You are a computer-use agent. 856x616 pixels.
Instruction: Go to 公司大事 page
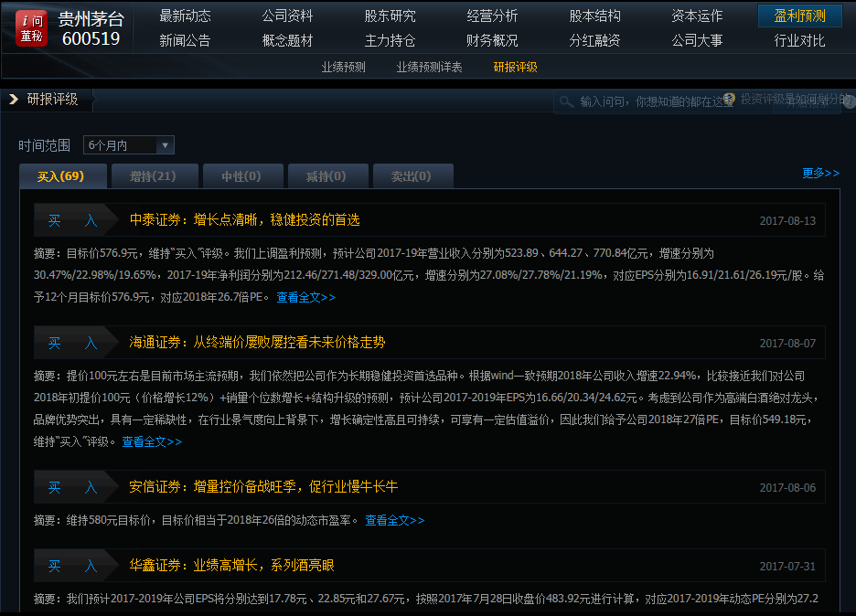point(697,40)
